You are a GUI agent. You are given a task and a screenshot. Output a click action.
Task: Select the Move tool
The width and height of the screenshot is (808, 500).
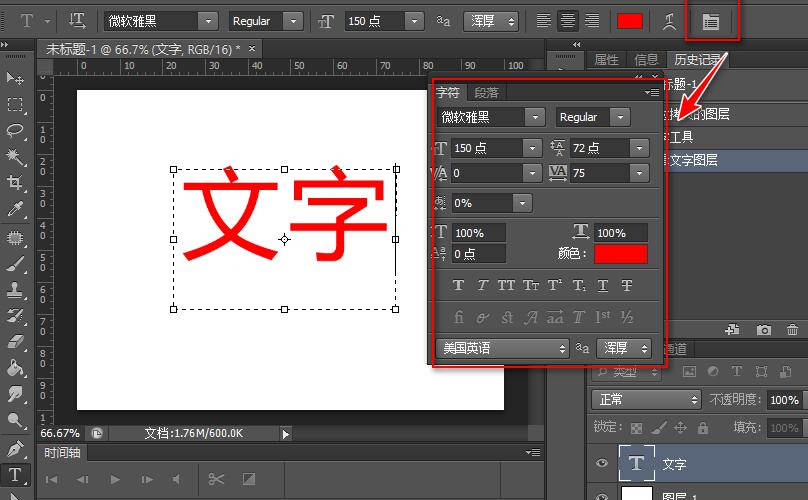tap(15, 78)
